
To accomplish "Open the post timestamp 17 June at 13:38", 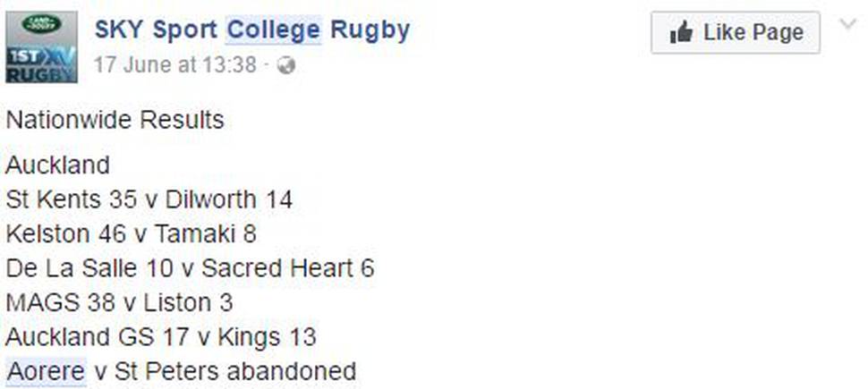I will pyautogui.click(x=174, y=65).
